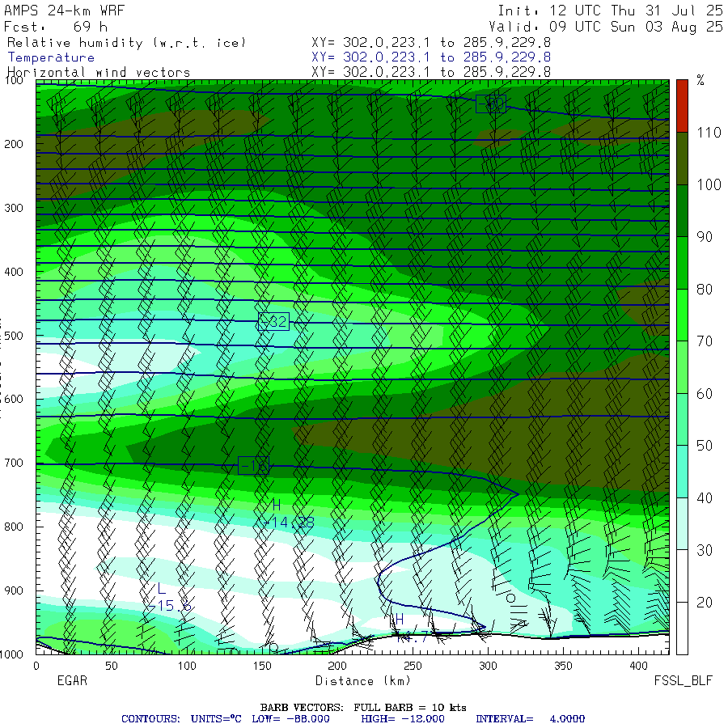
Task: Click the white 20–30% colorbar segment
Action: 682,576
